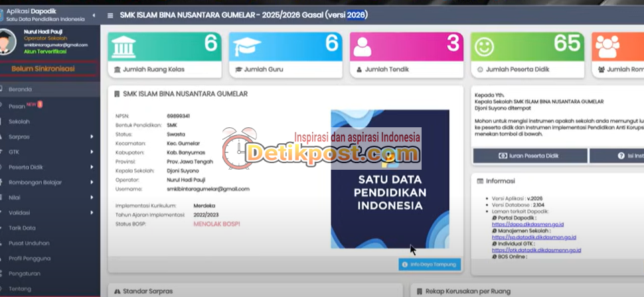Click the Belum Sinkronisasi button

click(x=49, y=69)
